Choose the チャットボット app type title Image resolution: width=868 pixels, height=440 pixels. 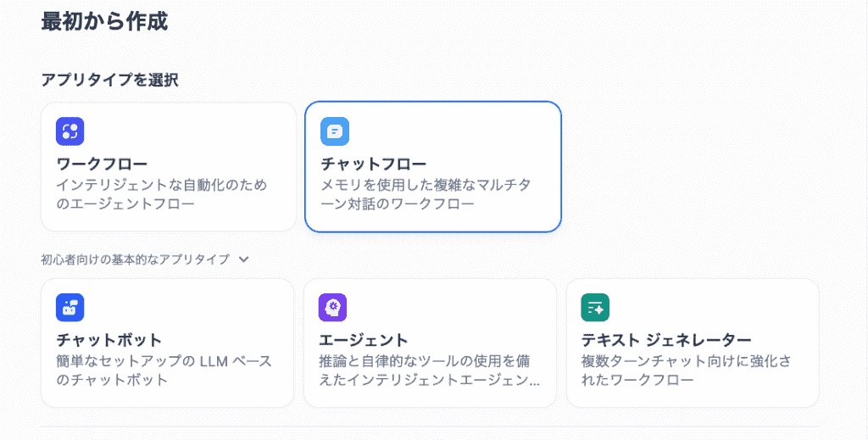coord(108,340)
